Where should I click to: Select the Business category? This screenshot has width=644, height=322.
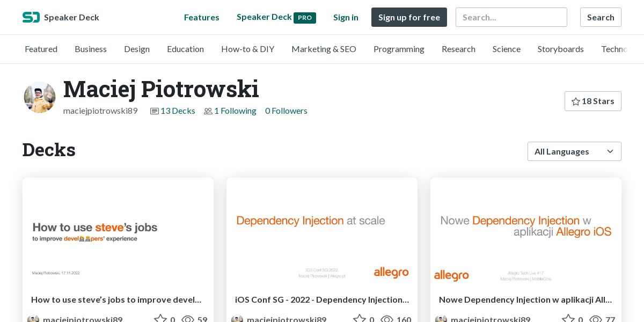tap(91, 49)
